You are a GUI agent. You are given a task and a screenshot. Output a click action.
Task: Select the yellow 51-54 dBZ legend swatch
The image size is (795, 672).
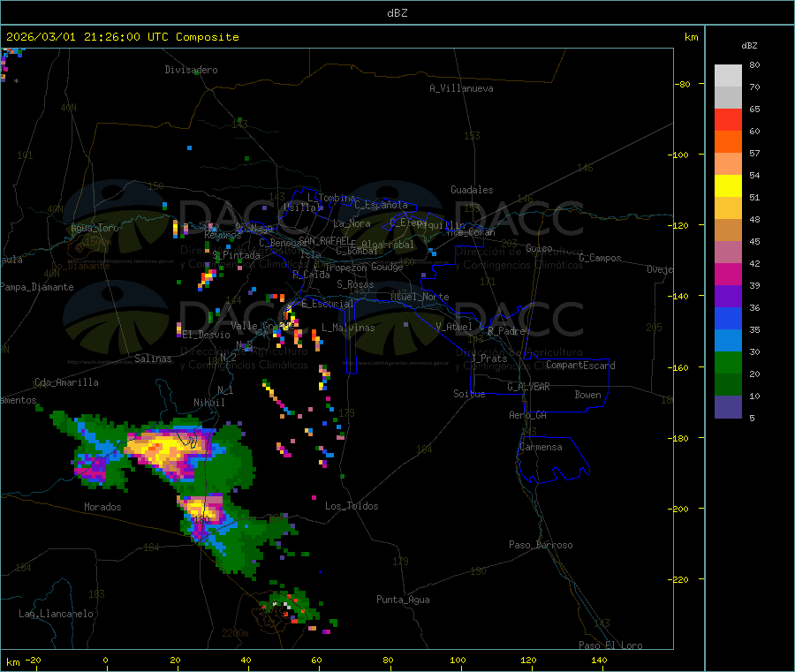728,186
